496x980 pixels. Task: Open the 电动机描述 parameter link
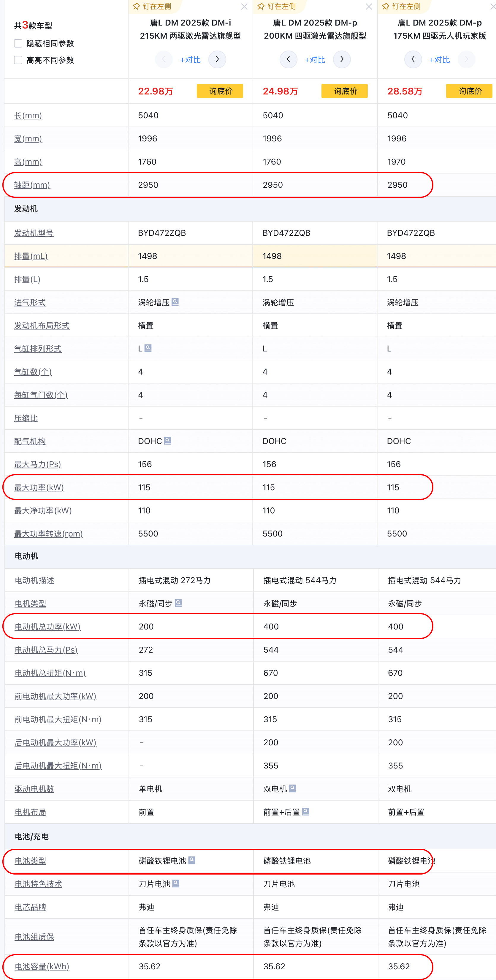point(35,580)
